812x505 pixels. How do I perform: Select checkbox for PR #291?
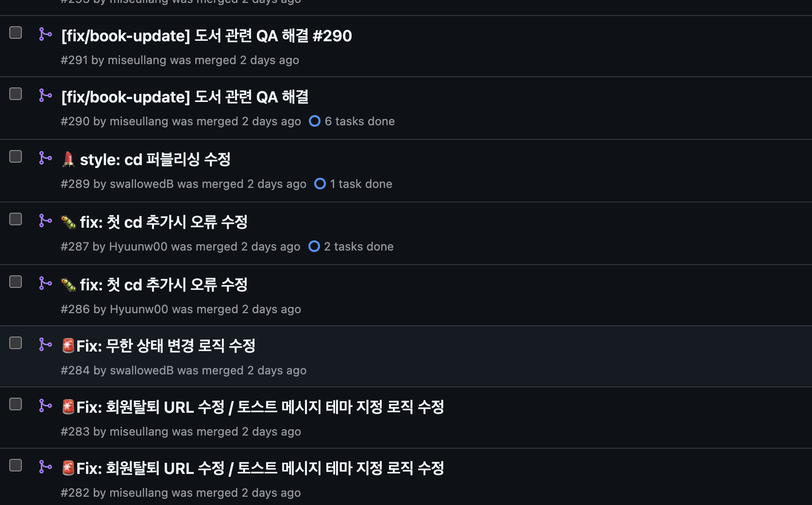(16, 33)
